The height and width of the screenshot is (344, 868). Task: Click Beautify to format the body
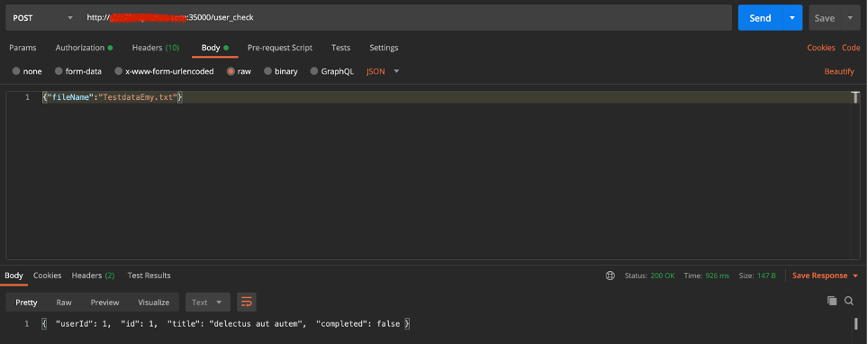coord(839,71)
